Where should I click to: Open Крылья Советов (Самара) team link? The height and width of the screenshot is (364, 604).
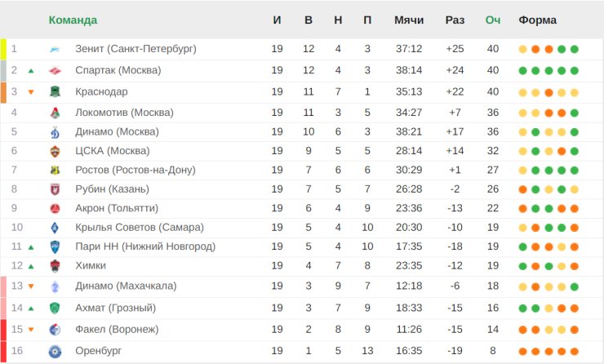(139, 228)
